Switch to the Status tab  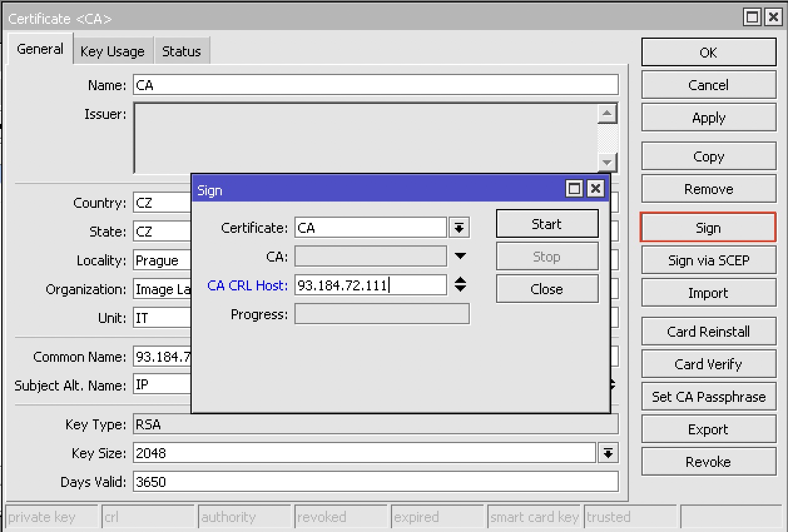[181, 51]
